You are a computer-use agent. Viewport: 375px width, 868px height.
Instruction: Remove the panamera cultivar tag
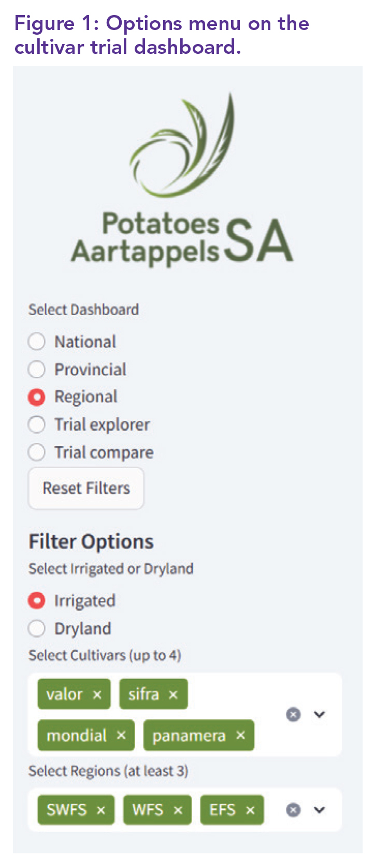point(240,735)
